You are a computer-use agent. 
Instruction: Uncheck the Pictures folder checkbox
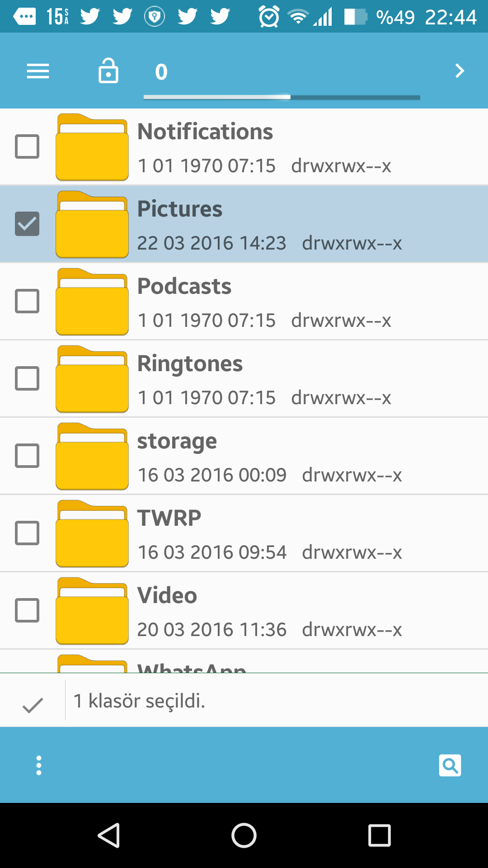pos(27,224)
